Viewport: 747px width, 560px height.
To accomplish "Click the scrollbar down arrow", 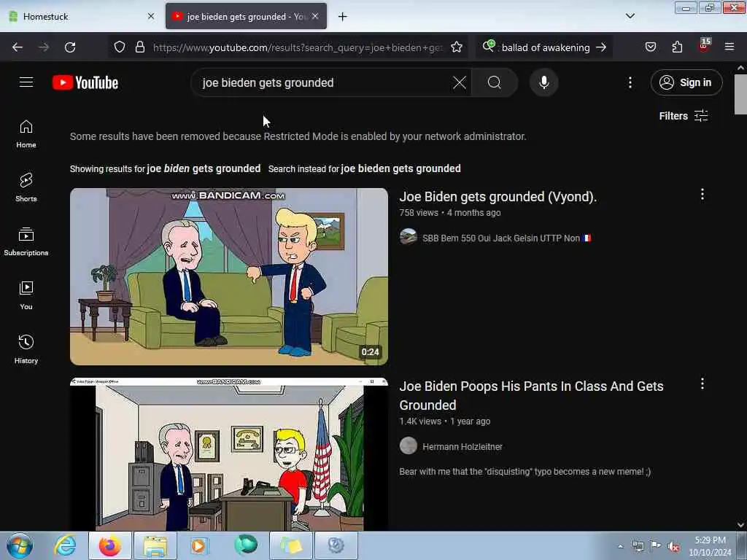I will point(740,525).
